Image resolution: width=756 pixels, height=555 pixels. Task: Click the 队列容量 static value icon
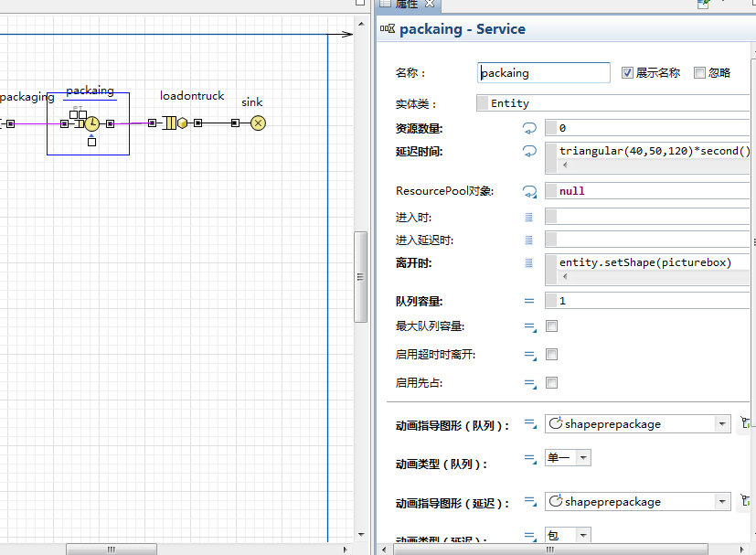pyautogui.click(x=529, y=301)
